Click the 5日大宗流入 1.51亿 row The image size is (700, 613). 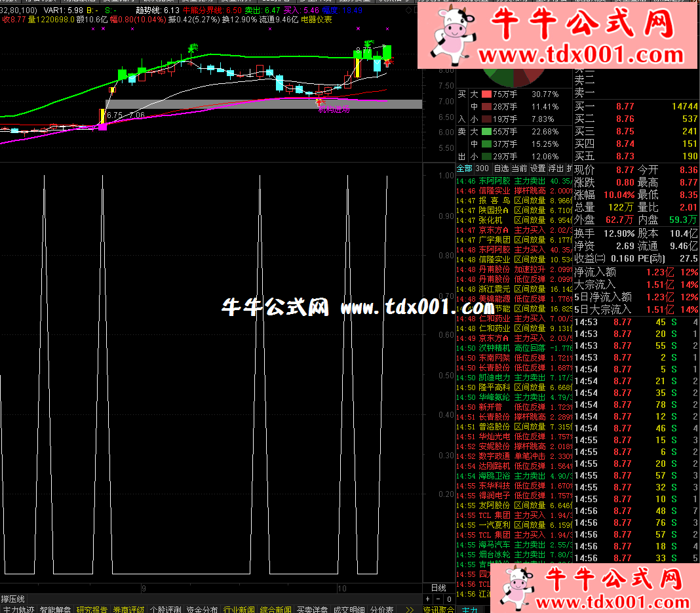[636, 309]
